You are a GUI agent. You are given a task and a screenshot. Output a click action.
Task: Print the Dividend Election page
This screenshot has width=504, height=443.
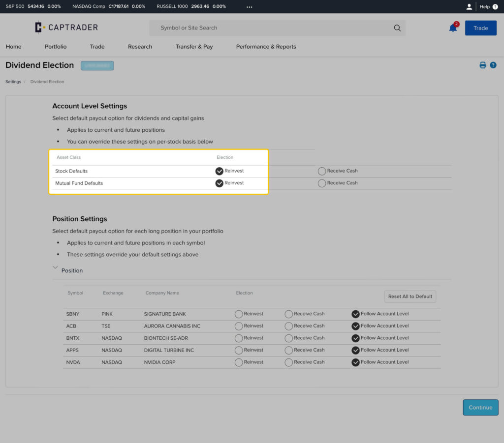pos(483,65)
